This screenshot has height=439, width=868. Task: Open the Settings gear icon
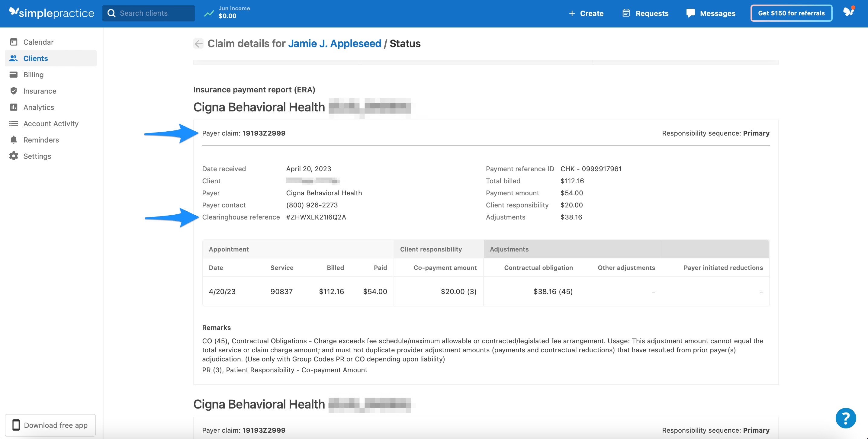point(13,156)
